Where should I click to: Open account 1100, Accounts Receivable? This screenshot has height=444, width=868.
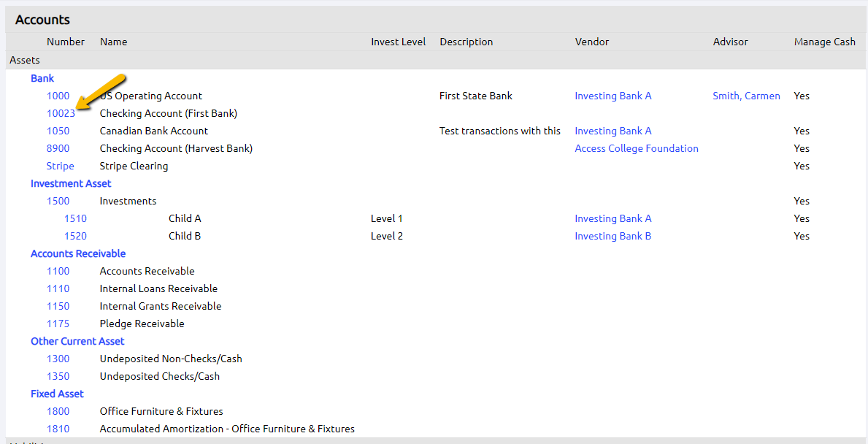[58, 271]
